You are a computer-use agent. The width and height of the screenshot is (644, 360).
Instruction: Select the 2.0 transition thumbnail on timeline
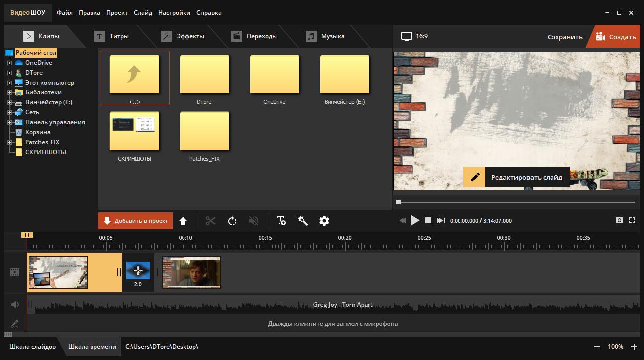(x=138, y=271)
